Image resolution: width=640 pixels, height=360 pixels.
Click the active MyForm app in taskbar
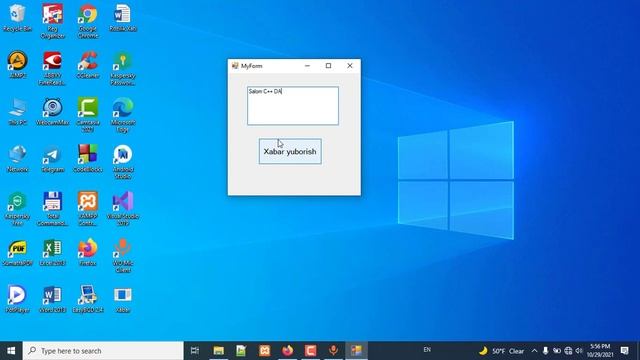coord(356,351)
